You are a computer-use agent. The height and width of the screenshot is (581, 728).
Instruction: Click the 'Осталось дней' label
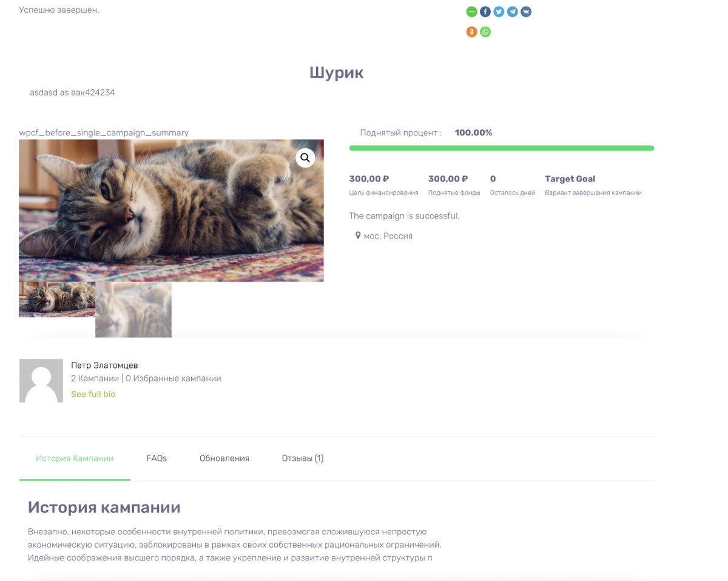512,193
